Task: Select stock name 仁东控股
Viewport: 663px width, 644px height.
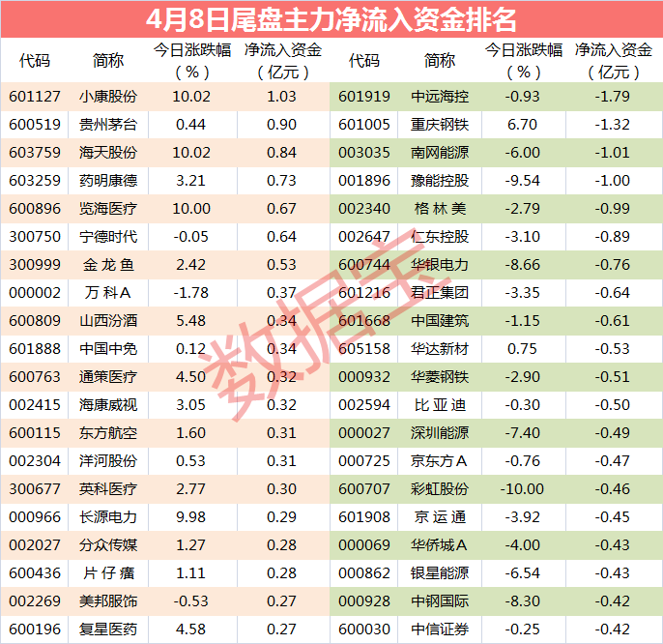Action: 440,237
